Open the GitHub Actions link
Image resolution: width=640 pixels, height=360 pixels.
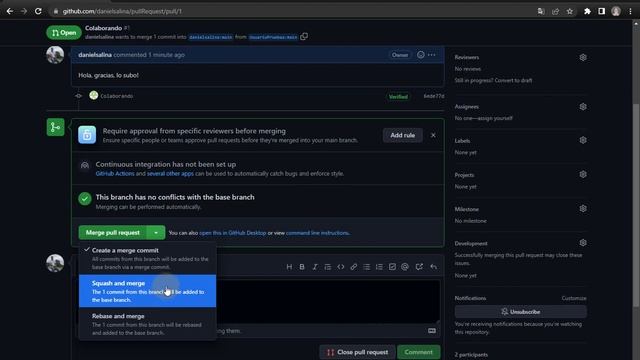tap(115, 173)
